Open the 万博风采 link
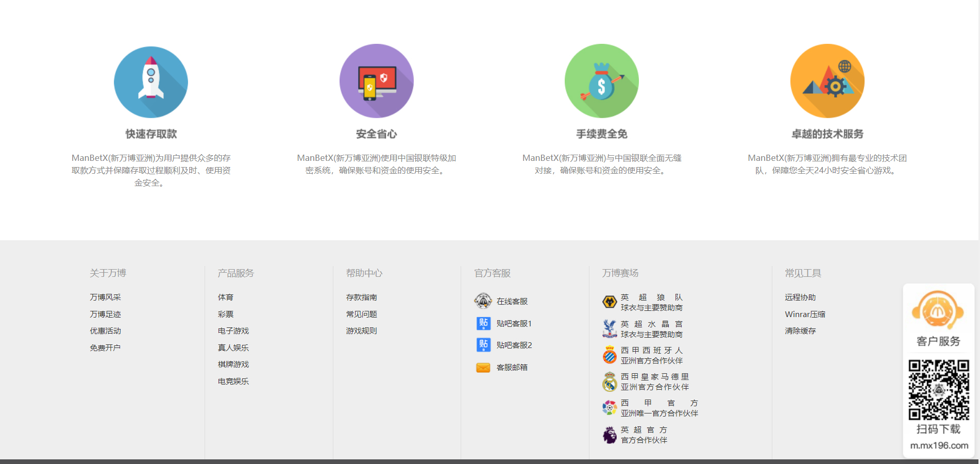The width and height of the screenshot is (980, 464). [x=105, y=297]
